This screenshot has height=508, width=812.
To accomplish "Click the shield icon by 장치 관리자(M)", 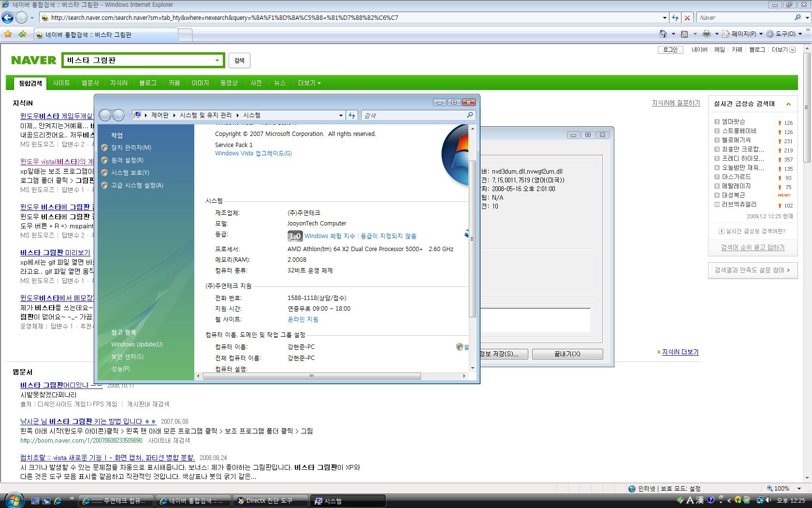I will coord(104,148).
